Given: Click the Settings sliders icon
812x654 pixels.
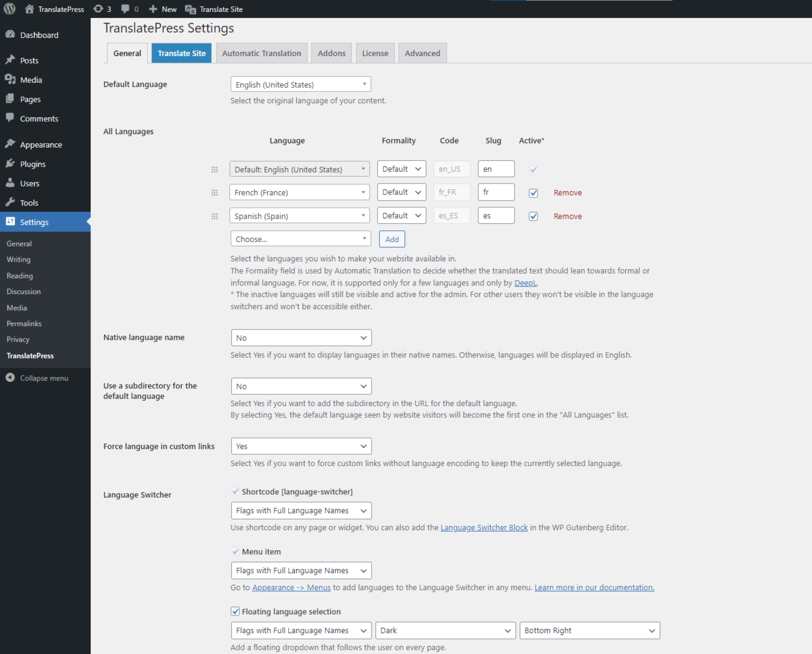Looking at the screenshot, I should 10,221.
